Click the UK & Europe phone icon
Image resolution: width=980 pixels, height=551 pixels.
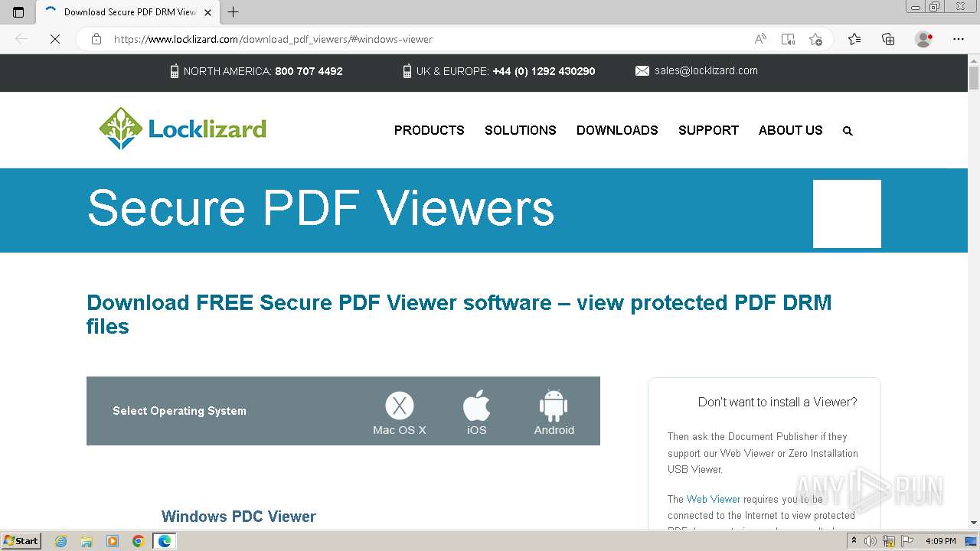pyautogui.click(x=407, y=71)
